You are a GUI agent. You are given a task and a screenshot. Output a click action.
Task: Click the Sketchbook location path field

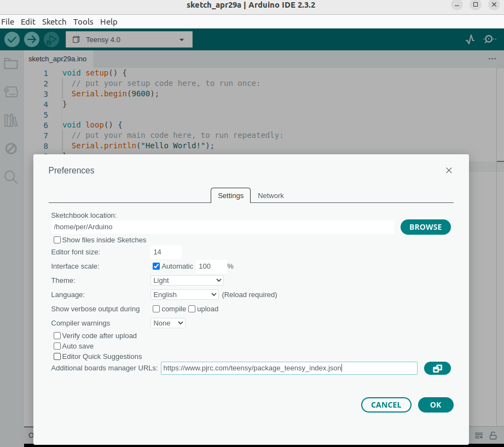tap(222, 227)
